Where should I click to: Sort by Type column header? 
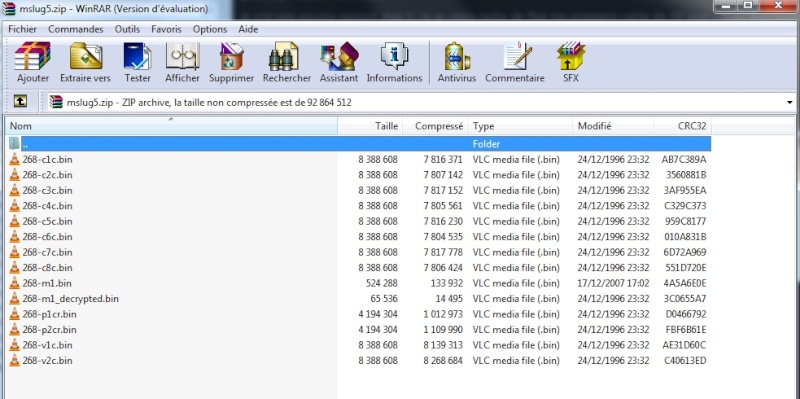point(520,126)
